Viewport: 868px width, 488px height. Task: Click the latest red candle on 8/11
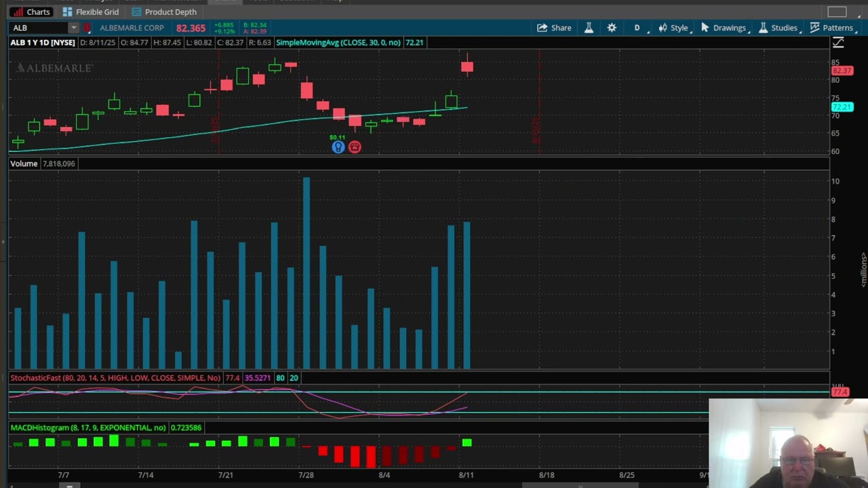pyautogui.click(x=467, y=66)
